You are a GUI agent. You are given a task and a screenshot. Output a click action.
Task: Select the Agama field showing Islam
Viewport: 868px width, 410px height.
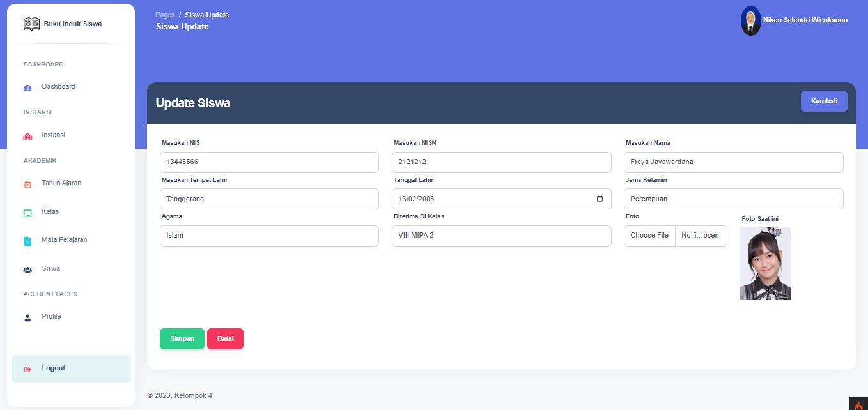269,236
